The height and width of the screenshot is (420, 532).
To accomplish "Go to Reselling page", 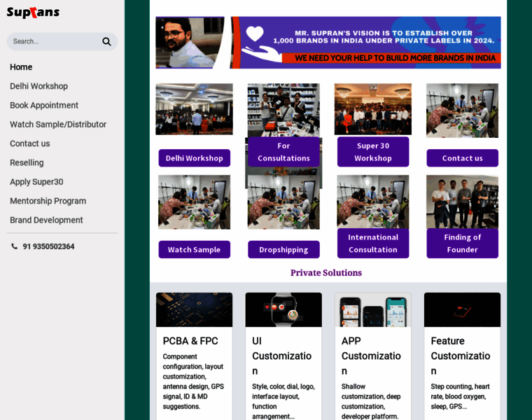I will [27, 163].
